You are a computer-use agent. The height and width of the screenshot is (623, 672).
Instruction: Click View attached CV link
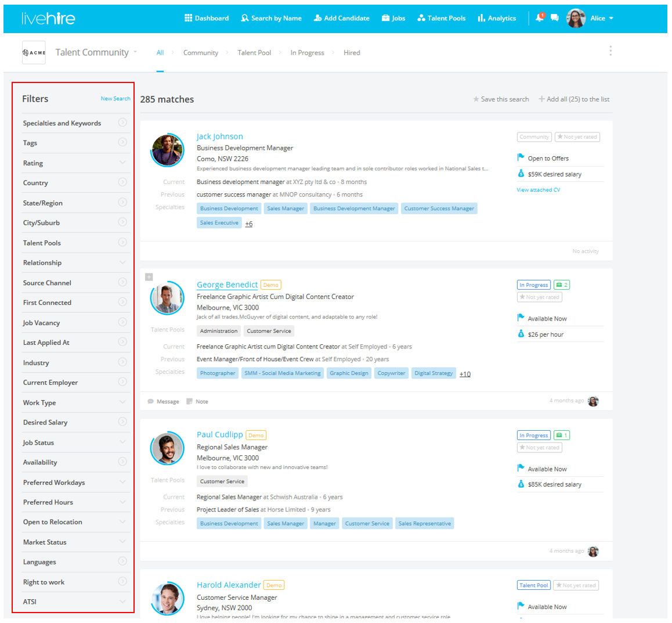click(x=539, y=190)
